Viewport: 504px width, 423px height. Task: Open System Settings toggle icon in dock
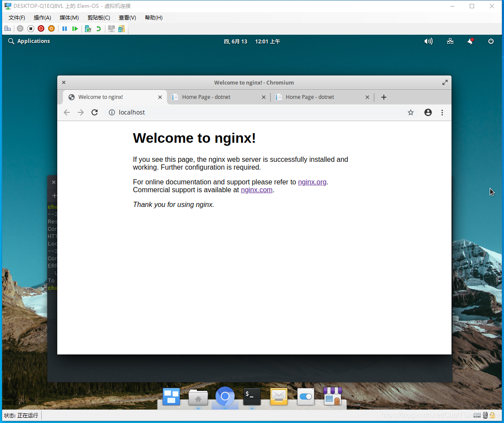point(306,397)
